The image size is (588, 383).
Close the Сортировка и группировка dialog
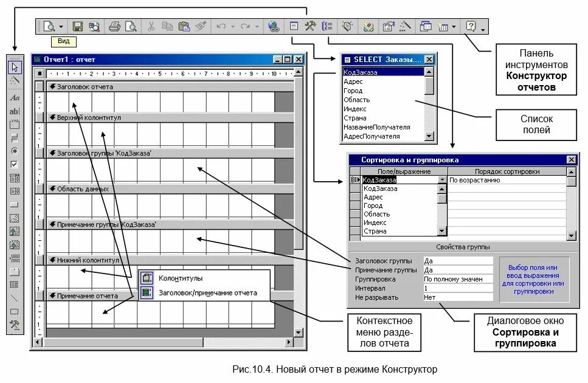tap(571, 160)
